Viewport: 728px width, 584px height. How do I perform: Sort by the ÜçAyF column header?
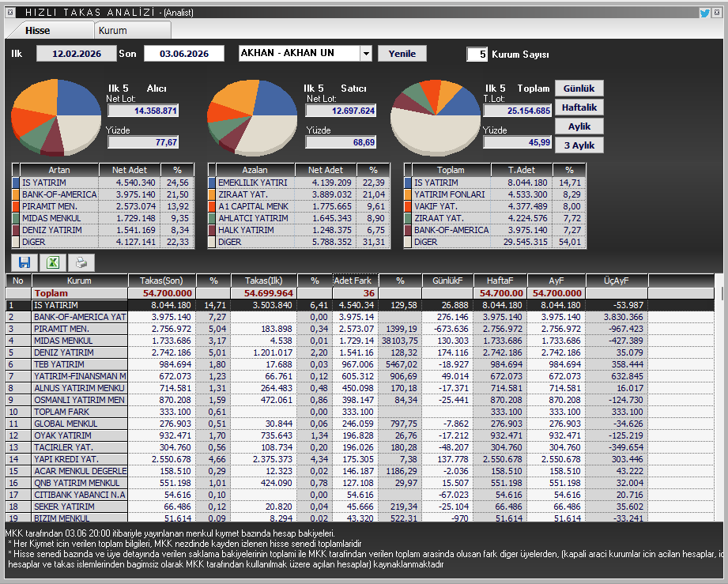(616, 281)
